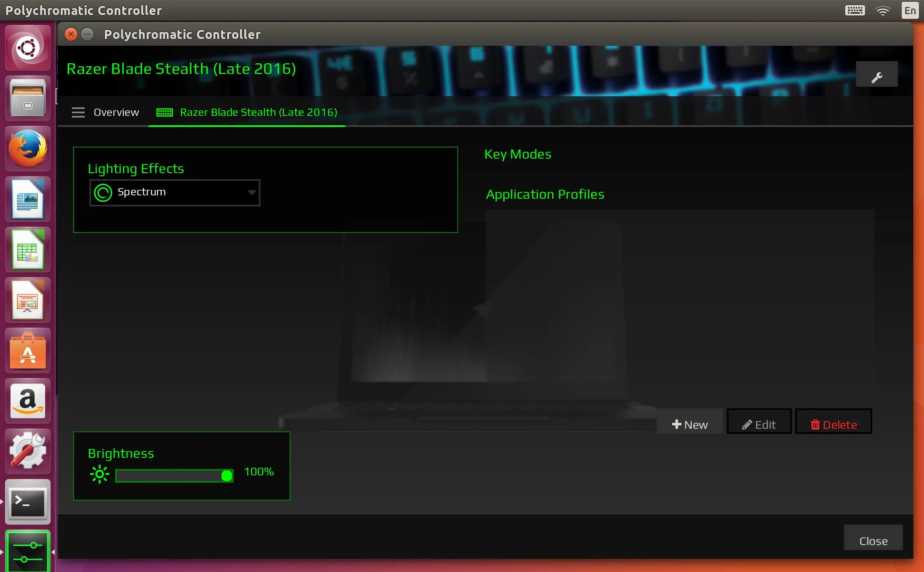Screen dimensions: 924x572
Task: Open the En language input menu
Action: [910, 10]
